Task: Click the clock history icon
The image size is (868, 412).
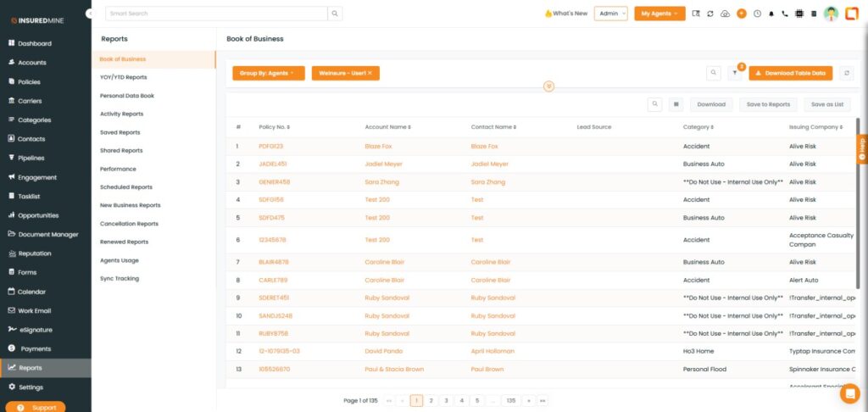Action: (757, 14)
